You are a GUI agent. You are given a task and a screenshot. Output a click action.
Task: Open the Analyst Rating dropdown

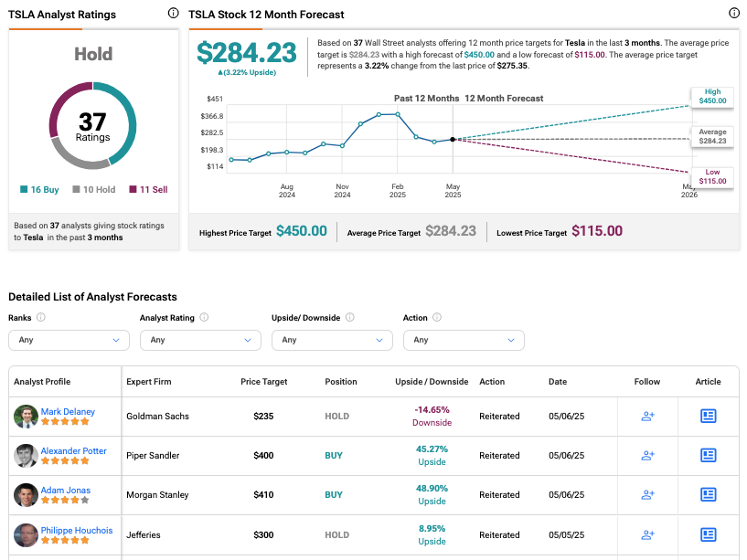click(x=200, y=340)
